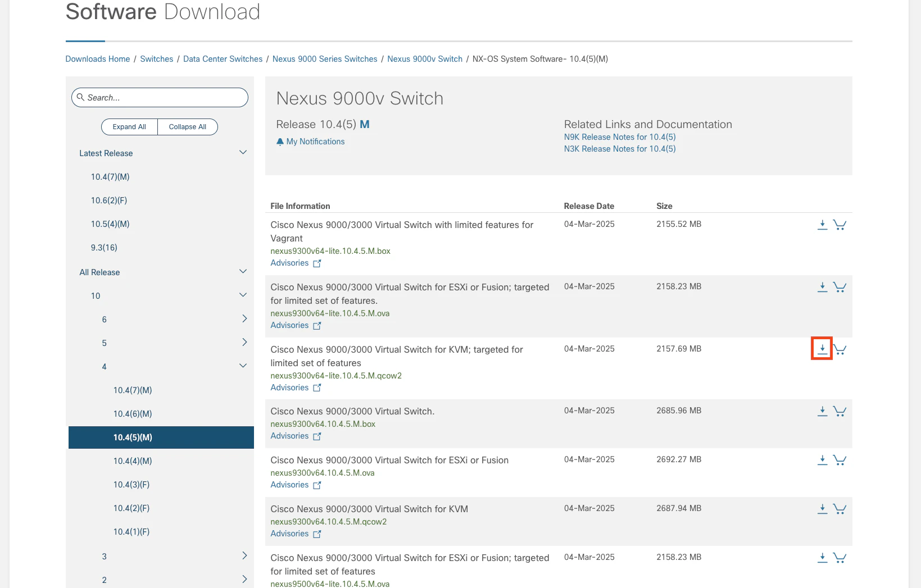The image size is (921, 588).
Task: Select highlighted release 10.4(5)(M)
Action: [161, 437]
